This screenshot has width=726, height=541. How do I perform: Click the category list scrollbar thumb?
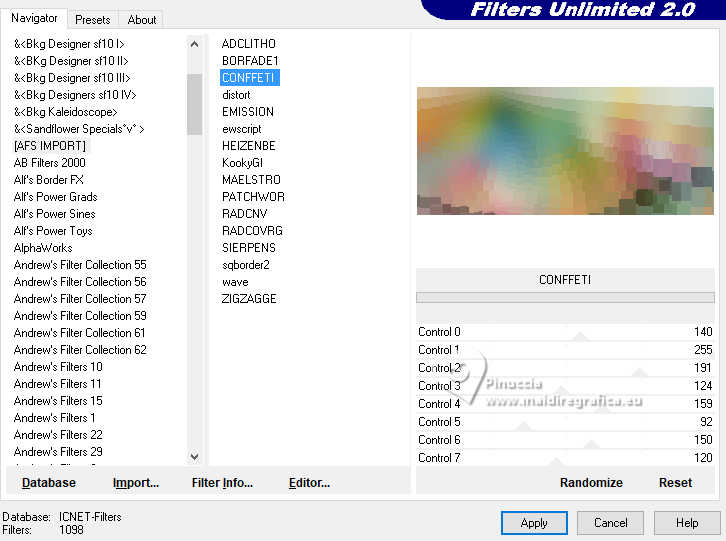(194, 104)
